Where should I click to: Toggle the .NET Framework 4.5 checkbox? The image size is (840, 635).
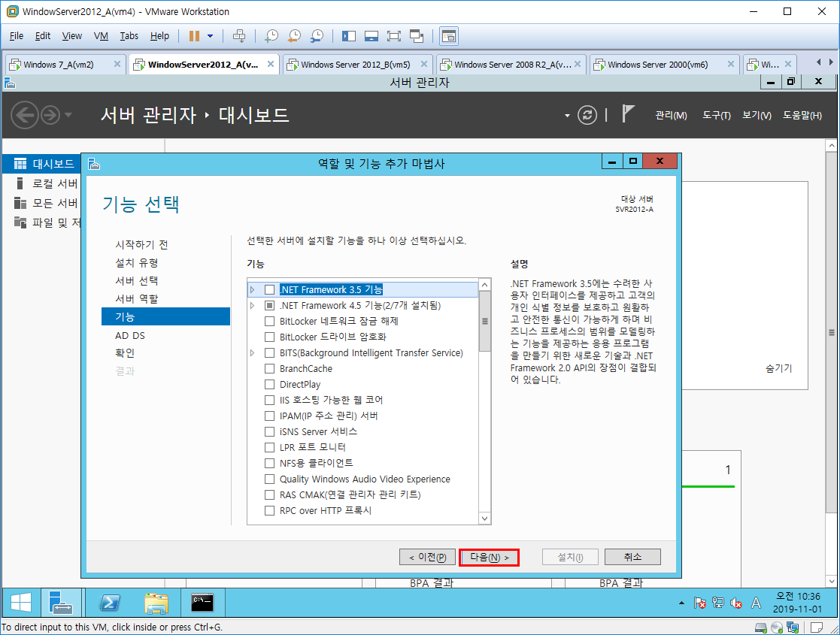coord(269,306)
